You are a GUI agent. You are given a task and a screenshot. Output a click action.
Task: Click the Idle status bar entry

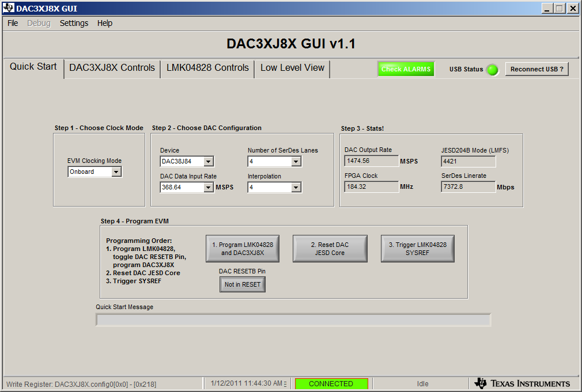point(422,384)
